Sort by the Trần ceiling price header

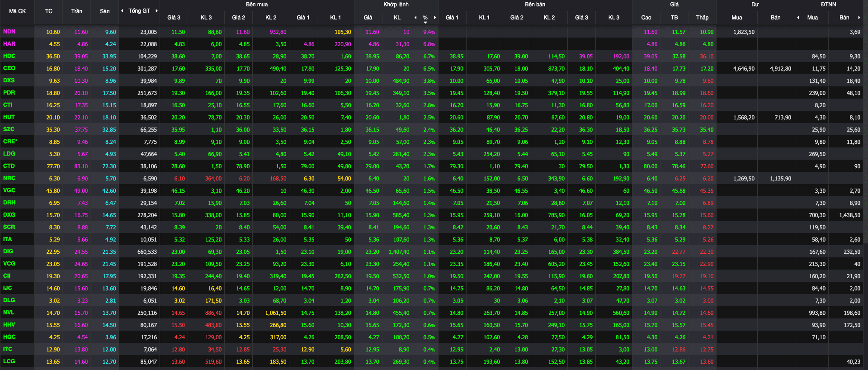point(77,11)
